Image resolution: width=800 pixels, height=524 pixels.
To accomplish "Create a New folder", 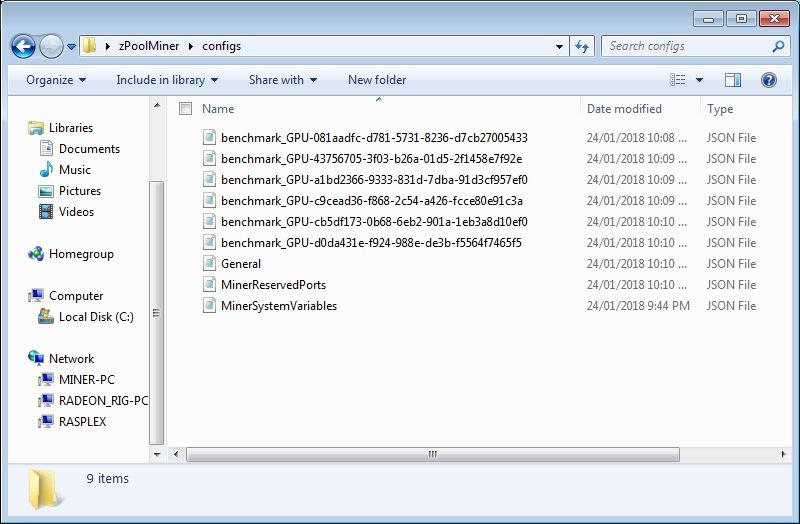I will tap(377, 80).
